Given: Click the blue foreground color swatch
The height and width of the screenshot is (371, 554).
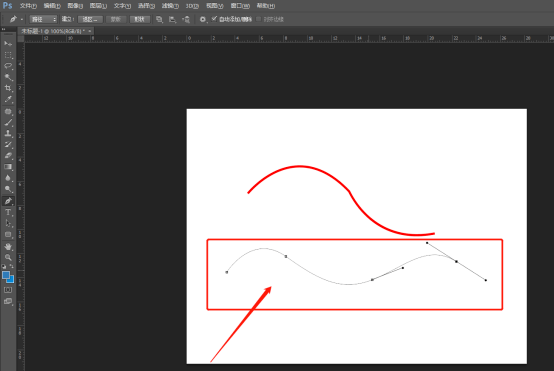Looking at the screenshot, I should (x=6, y=275).
